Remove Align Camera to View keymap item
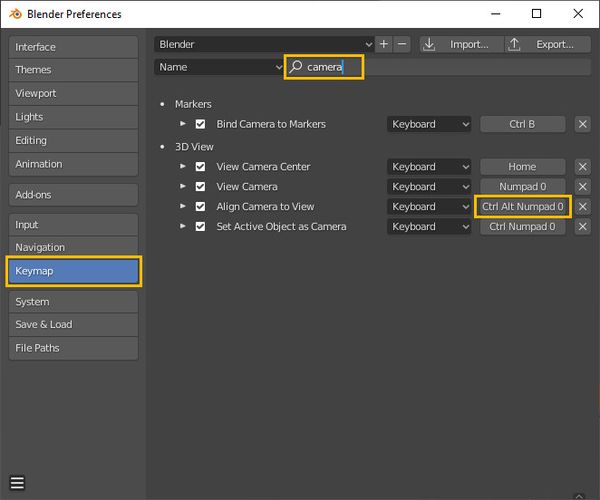 [x=582, y=207]
